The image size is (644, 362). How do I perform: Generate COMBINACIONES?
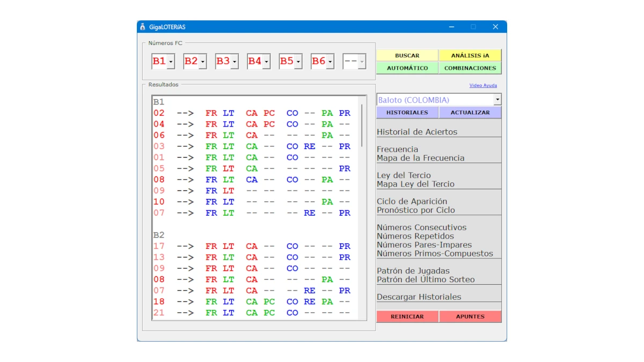tap(470, 68)
